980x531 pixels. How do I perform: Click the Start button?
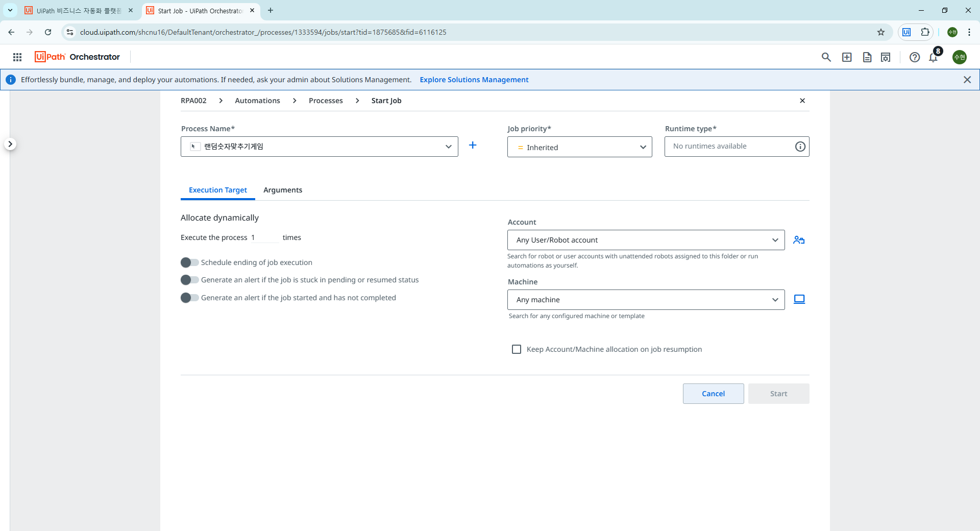point(778,394)
